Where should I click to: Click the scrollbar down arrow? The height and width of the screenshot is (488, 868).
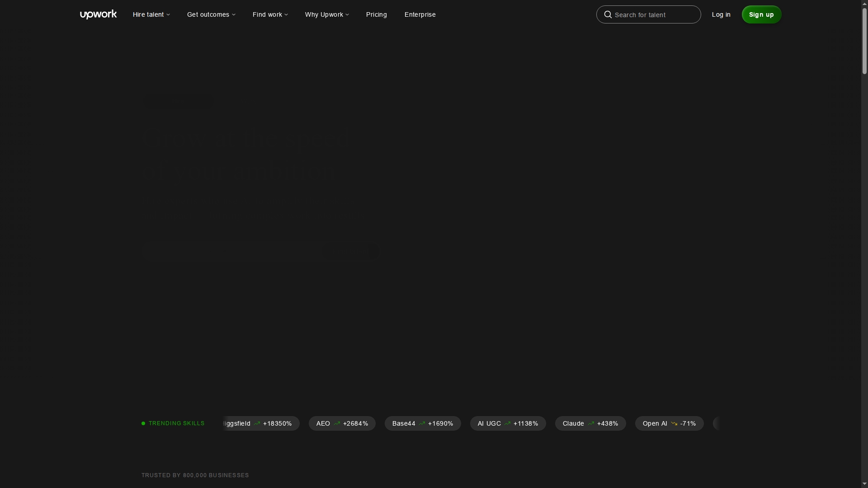point(864,484)
